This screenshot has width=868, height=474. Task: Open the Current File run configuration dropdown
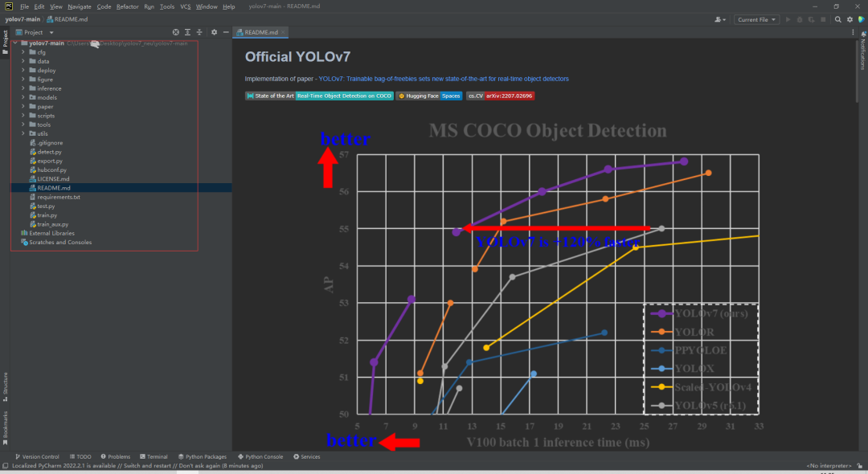click(756, 19)
